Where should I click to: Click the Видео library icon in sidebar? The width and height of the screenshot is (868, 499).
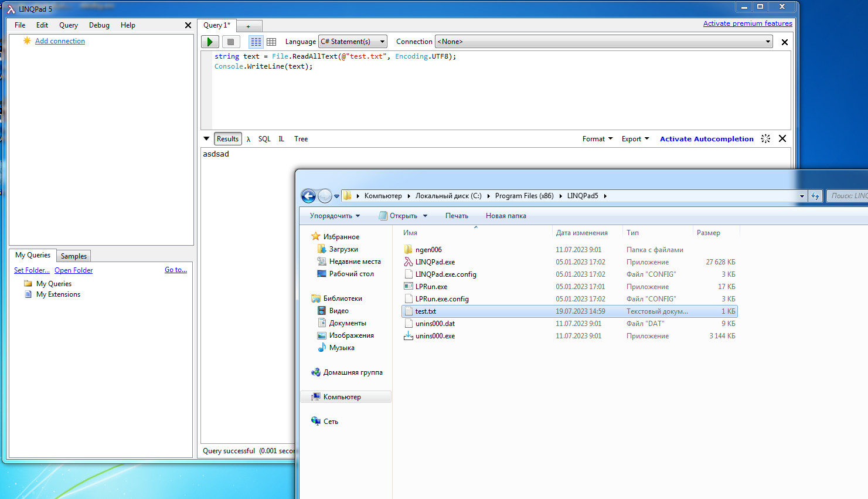point(322,311)
